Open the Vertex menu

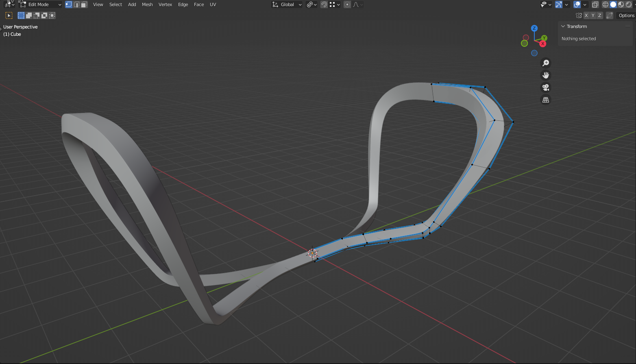pos(165,4)
